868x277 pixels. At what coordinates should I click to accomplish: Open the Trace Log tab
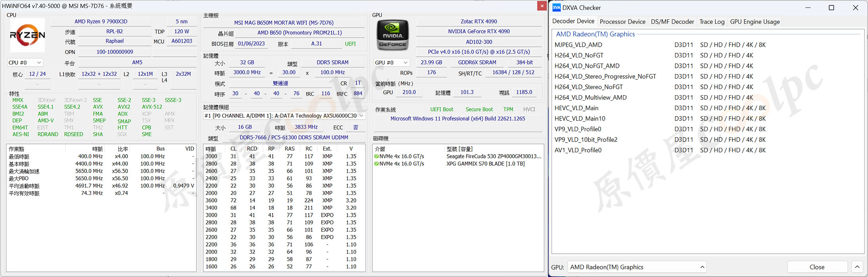click(712, 22)
